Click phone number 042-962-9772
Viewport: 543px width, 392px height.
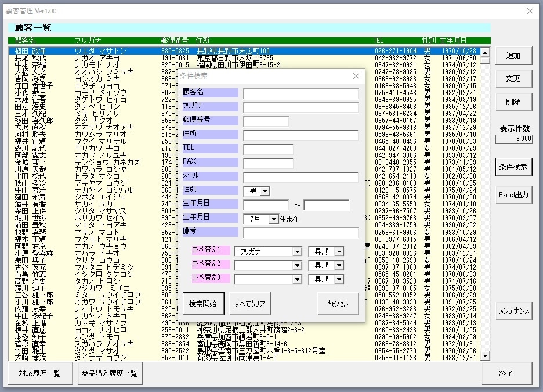click(396, 58)
